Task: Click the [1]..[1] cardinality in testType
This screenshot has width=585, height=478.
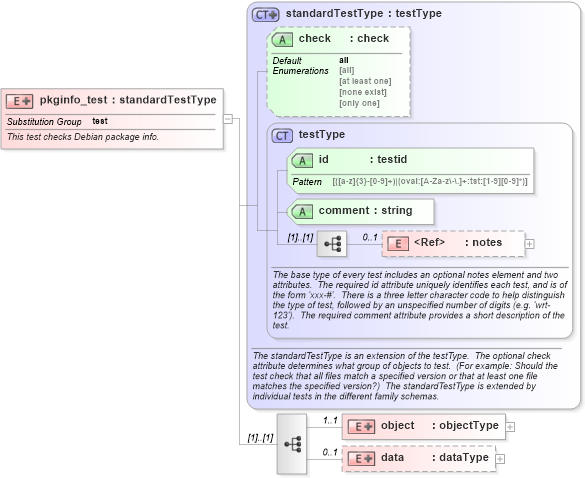Action: click(x=300, y=237)
